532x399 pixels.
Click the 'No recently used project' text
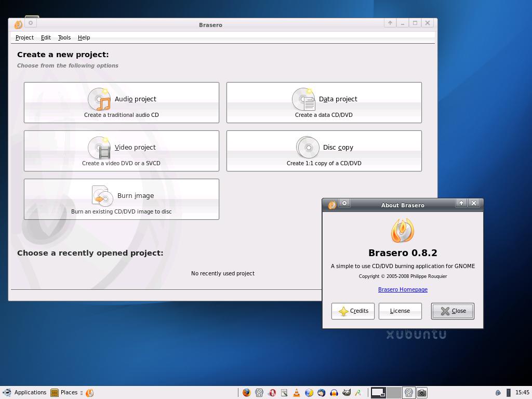pyautogui.click(x=222, y=273)
